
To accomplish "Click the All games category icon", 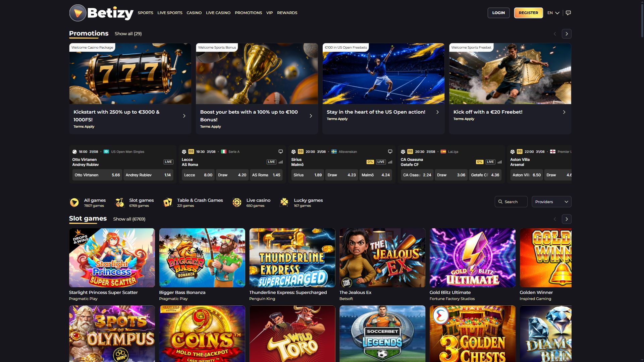I will pos(74,202).
